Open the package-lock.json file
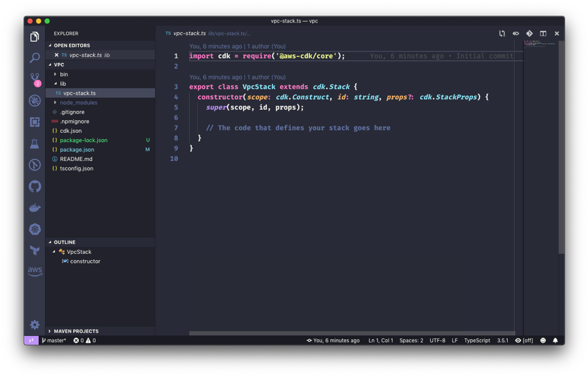The width and height of the screenshot is (588, 376). [x=100, y=140]
